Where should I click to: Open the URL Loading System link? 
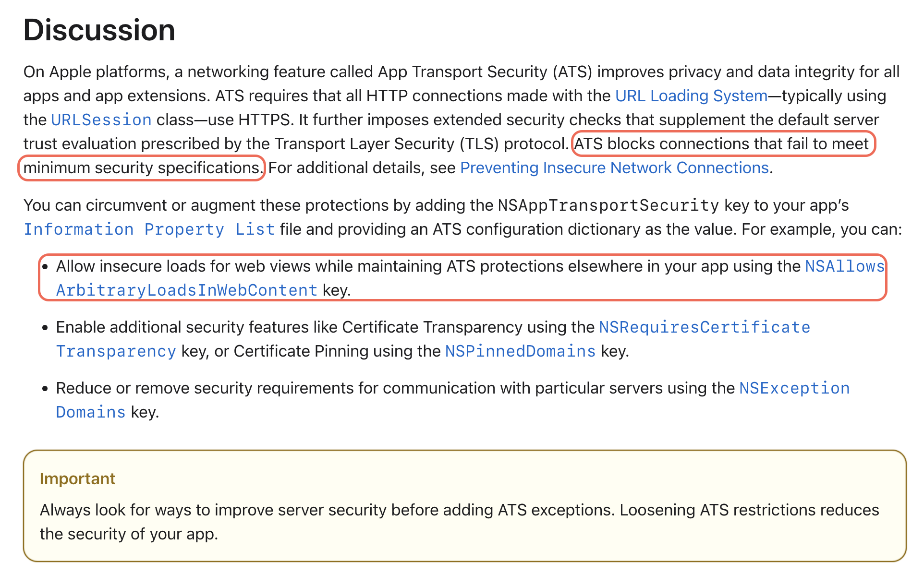pos(691,96)
